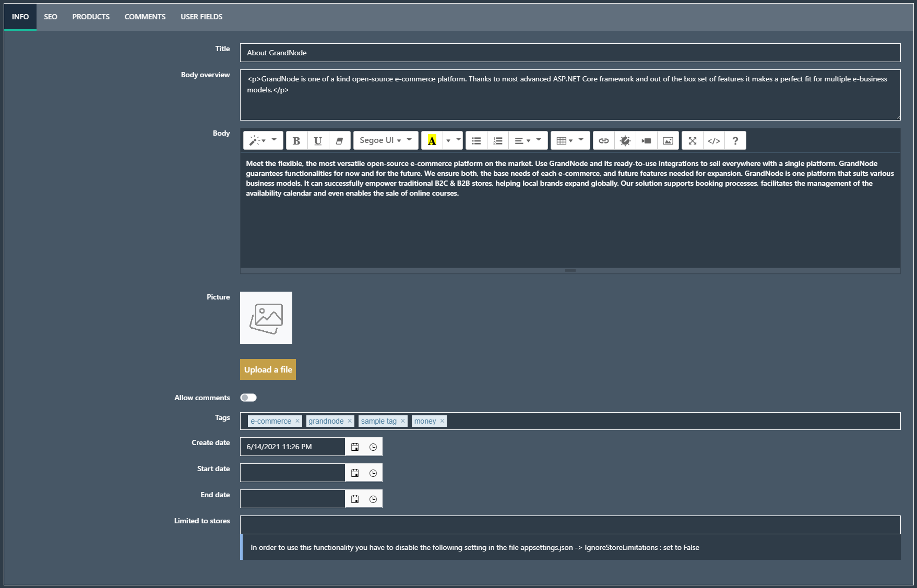
Task: Click the IgnoreStoreLimitations info note
Action: point(570,547)
